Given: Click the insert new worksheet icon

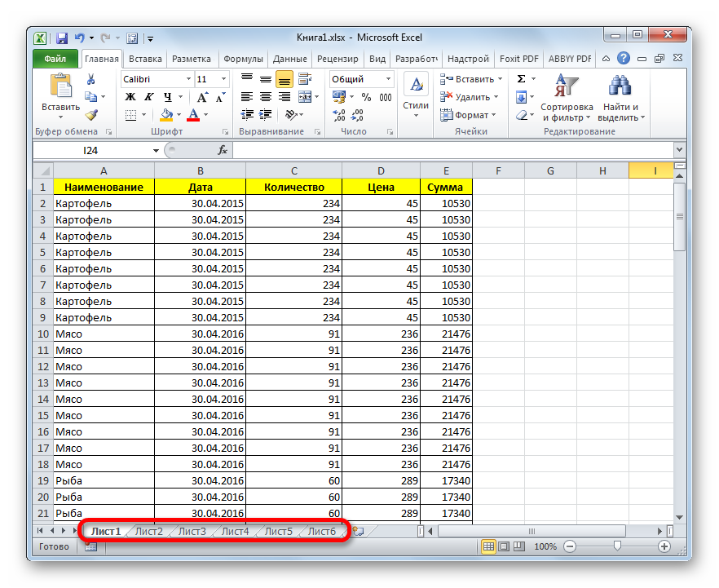Looking at the screenshot, I should tap(357, 531).
